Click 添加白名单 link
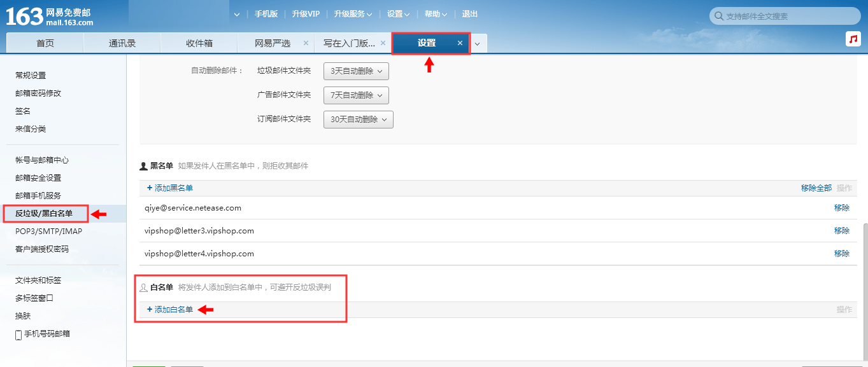 click(x=170, y=310)
